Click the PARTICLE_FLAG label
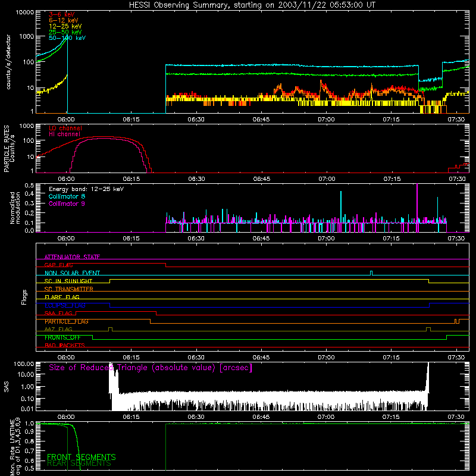This screenshot has width=476, height=476. coord(67,321)
